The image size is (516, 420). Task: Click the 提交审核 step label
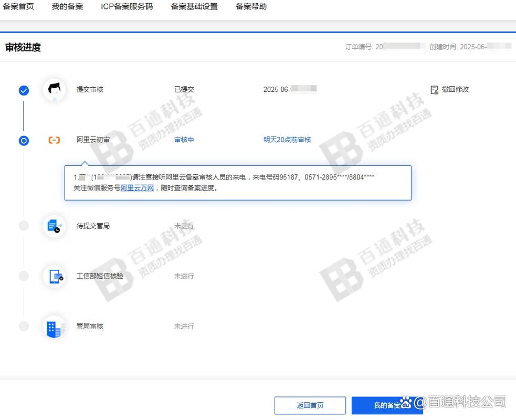[x=90, y=89]
